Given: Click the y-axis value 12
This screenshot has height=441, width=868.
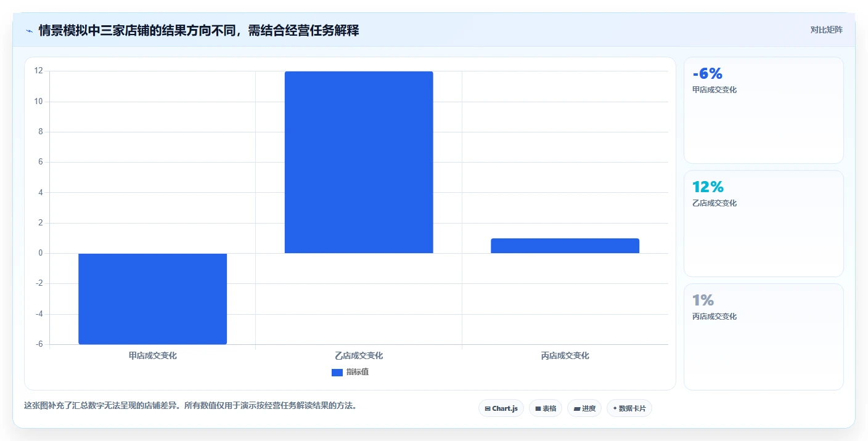Looking at the screenshot, I should (39, 71).
